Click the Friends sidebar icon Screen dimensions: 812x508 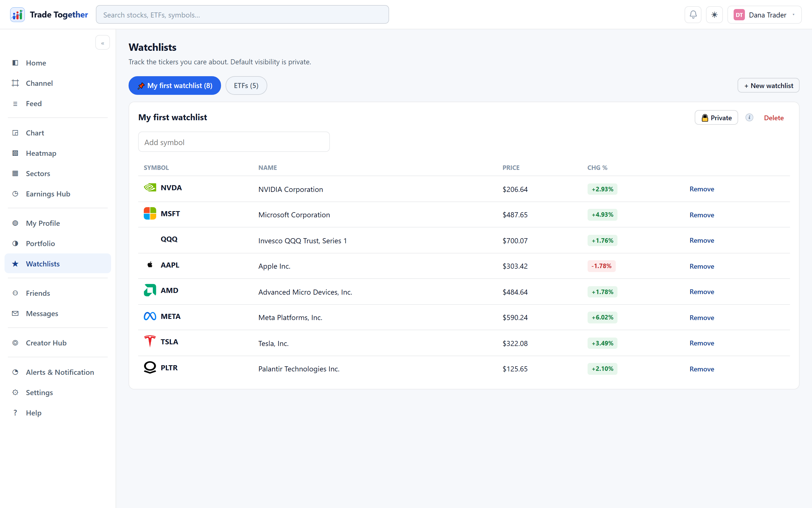tap(16, 293)
